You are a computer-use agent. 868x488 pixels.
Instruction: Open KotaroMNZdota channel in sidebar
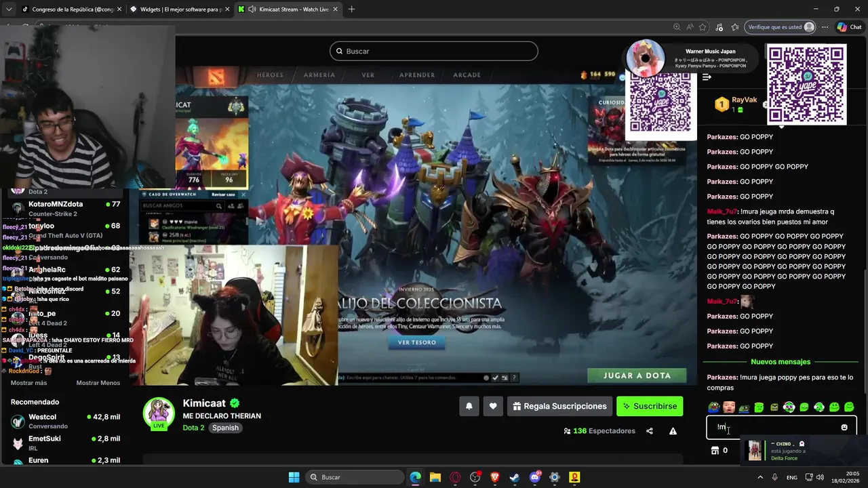(x=65, y=208)
